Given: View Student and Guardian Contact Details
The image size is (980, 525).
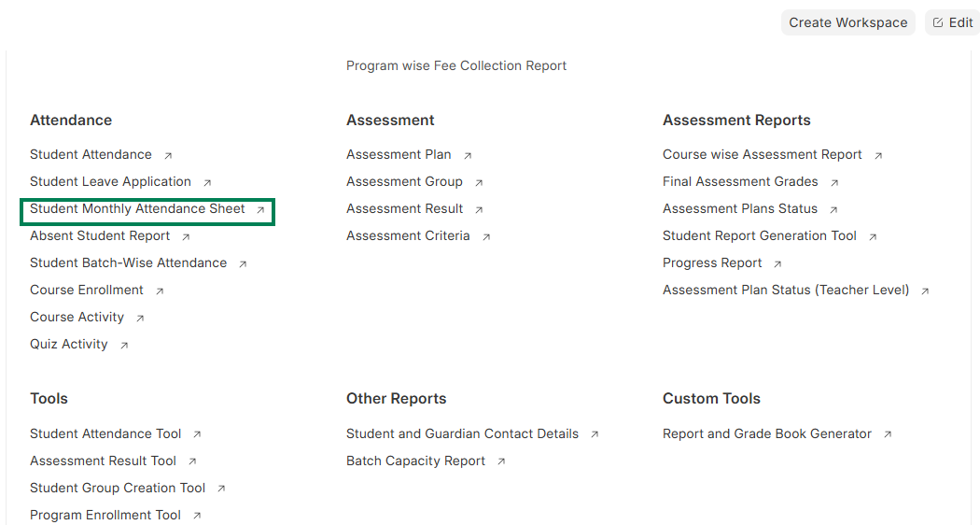Looking at the screenshot, I should (462, 434).
